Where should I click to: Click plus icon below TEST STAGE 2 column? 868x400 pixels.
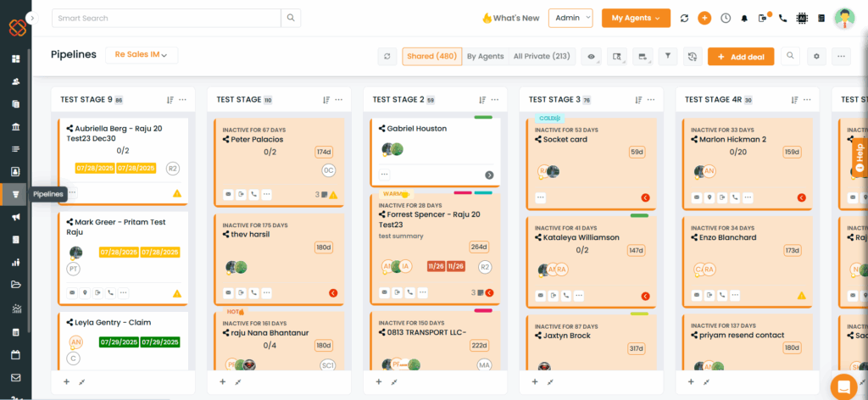click(x=379, y=381)
